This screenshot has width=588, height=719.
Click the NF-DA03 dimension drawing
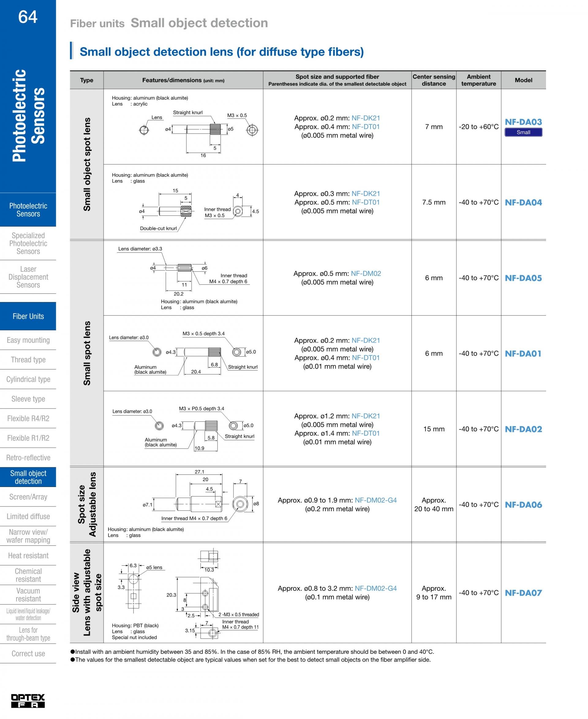199,134
